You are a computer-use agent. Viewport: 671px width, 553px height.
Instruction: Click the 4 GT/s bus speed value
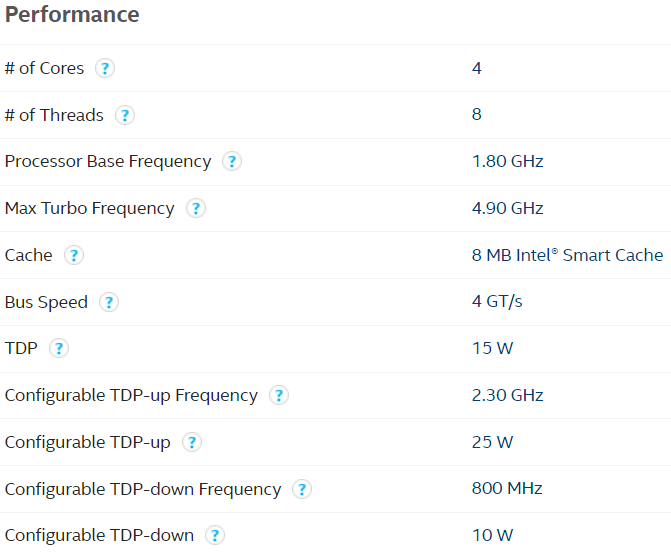coord(497,302)
